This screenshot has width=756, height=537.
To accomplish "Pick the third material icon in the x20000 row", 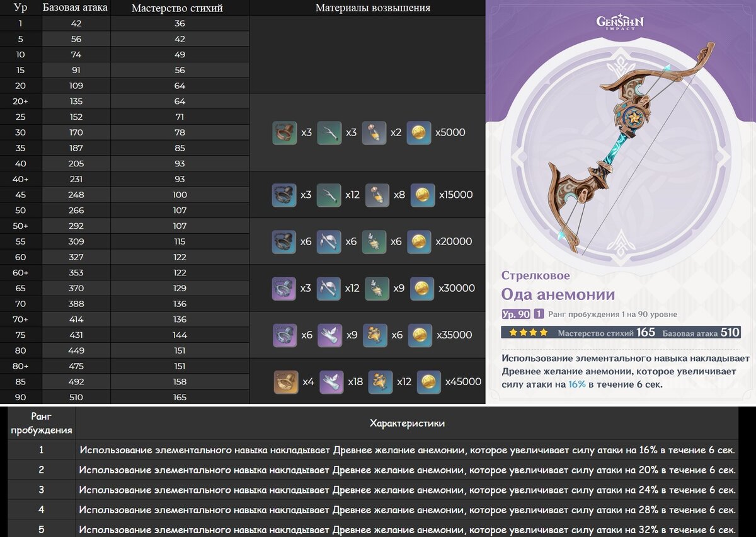I will click(x=374, y=242).
